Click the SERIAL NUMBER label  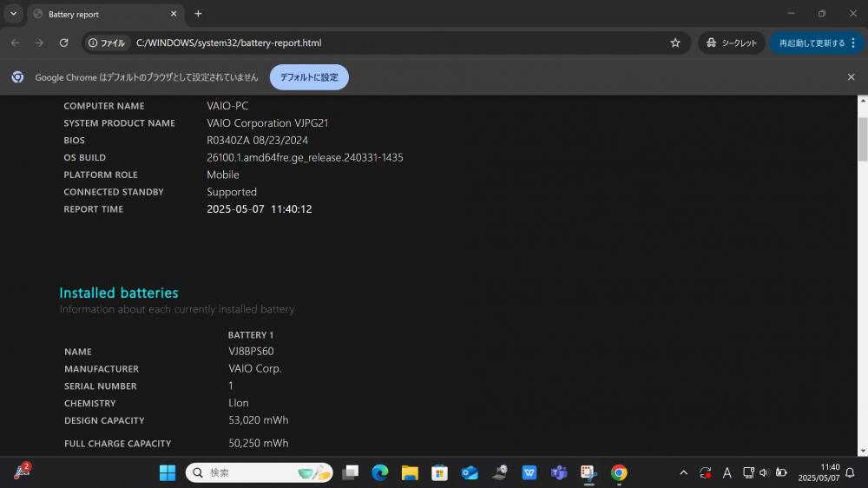click(100, 386)
